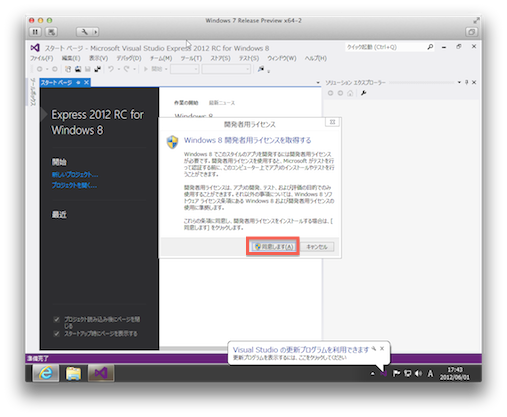
Task: Click the IME 'A' input mode indicator
Action: tap(430, 373)
